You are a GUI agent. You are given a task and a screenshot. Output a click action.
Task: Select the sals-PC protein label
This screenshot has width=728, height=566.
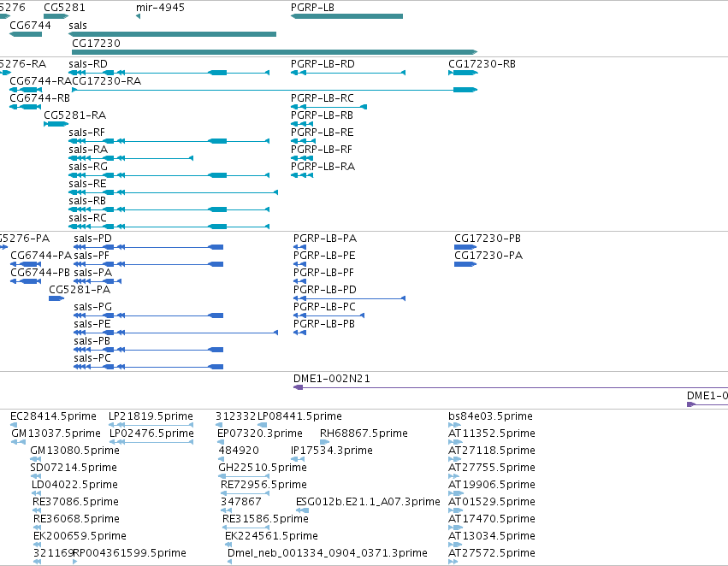coord(92,358)
